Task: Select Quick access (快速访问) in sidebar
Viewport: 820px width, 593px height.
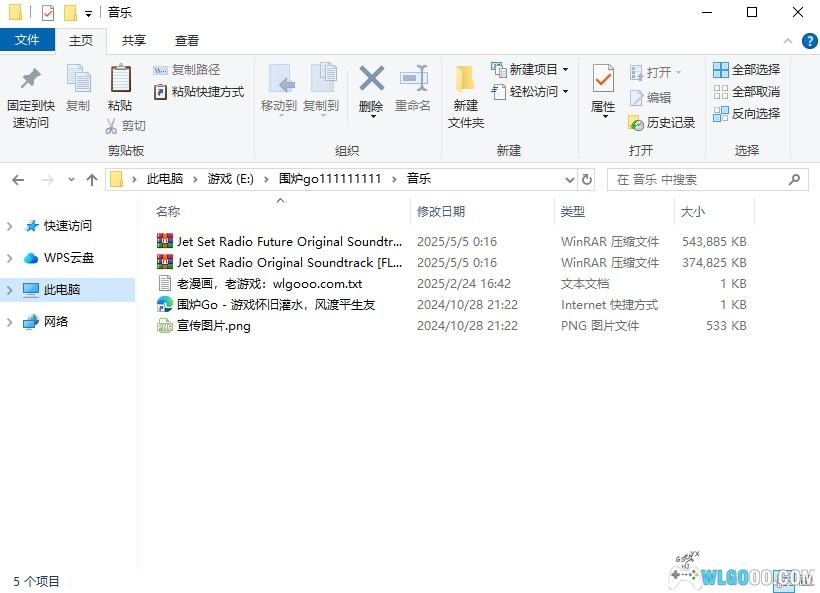Action: click(67, 226)
